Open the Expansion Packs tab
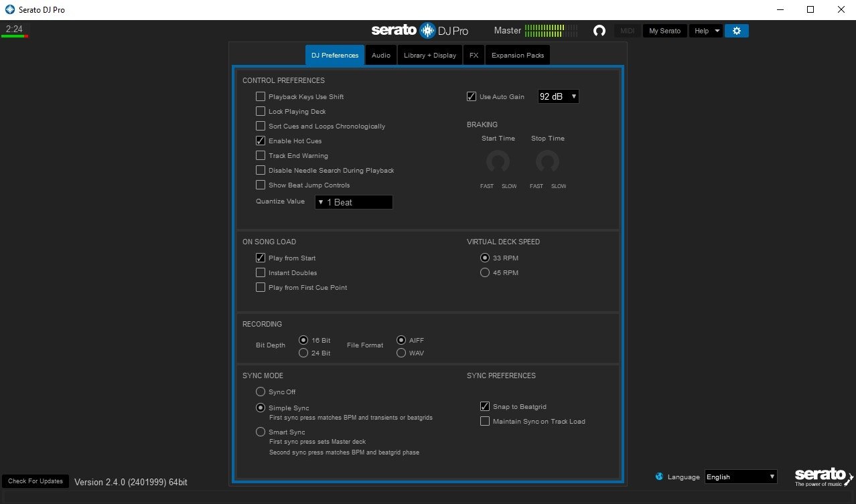856x504 pixels. pyautogui.click(x=518, y=55)
